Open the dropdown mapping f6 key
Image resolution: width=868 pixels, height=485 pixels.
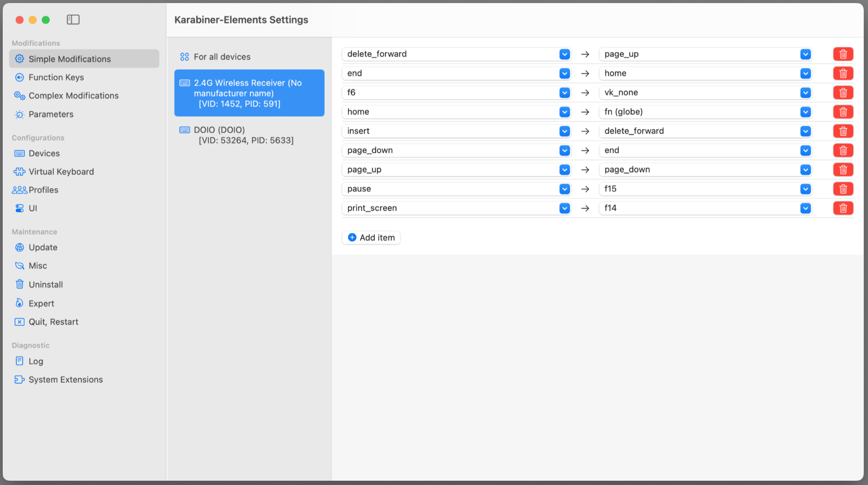pos(564,92)
